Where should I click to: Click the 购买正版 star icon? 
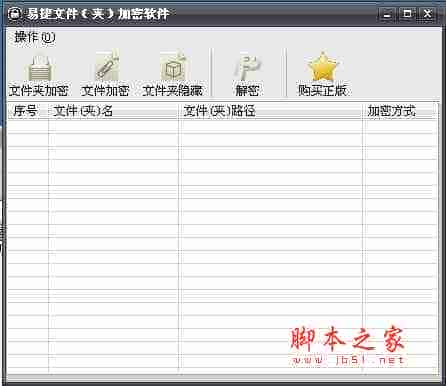point(322,67)
